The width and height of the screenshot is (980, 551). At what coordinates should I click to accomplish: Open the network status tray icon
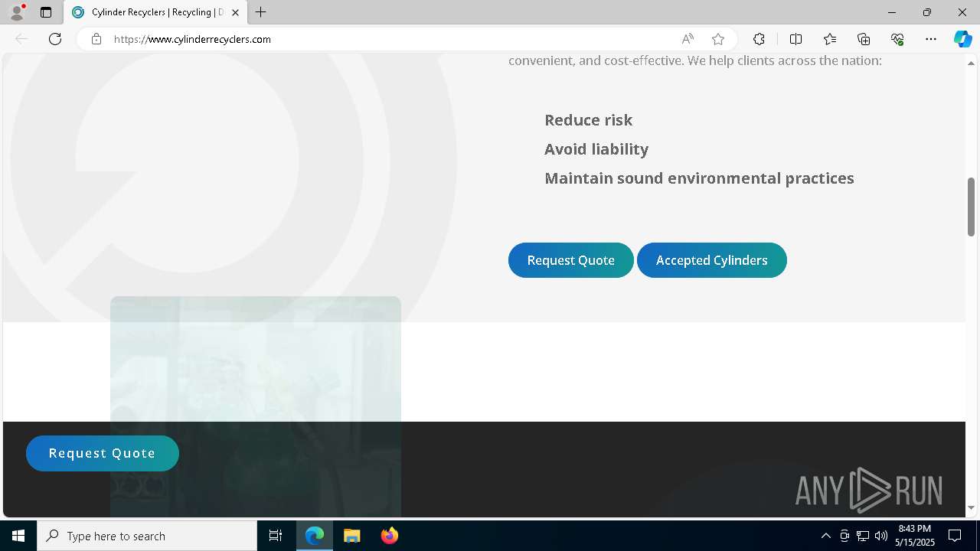[863, 536]
